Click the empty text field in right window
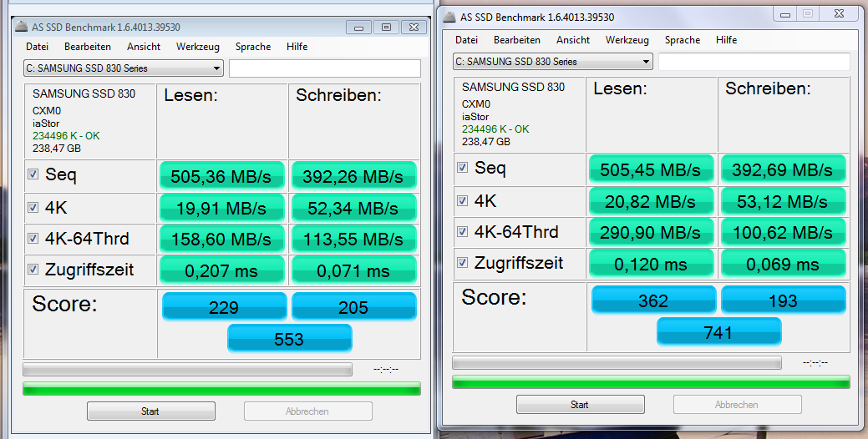 [x=754, y=62]
